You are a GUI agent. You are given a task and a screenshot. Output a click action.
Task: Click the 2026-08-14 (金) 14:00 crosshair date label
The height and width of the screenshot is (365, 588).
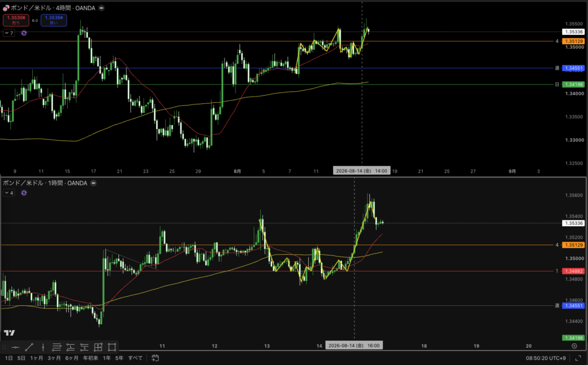[x=362, y=171]
